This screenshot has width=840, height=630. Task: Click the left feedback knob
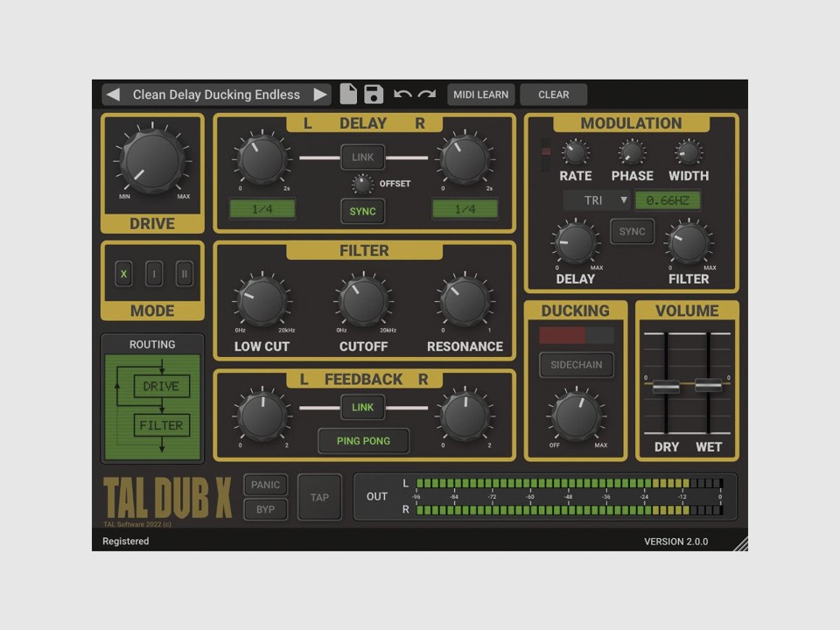(x=262, y=415)
